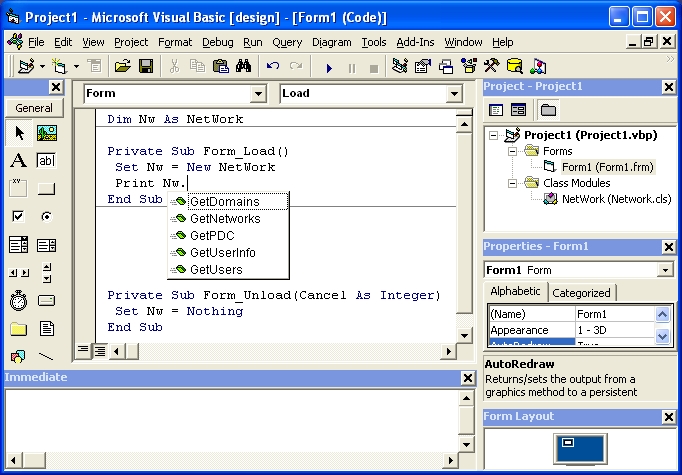Click View Code icon in Project panel

tap(496, 110)
